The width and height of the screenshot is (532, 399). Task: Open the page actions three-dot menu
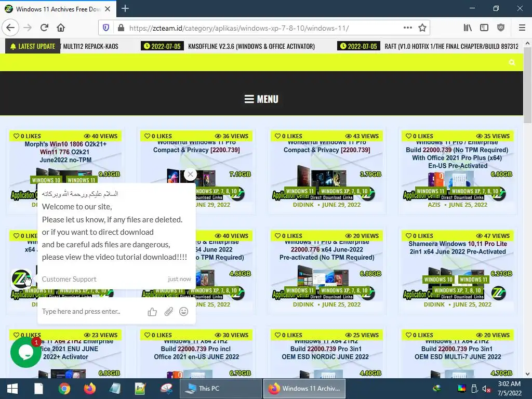408,28
